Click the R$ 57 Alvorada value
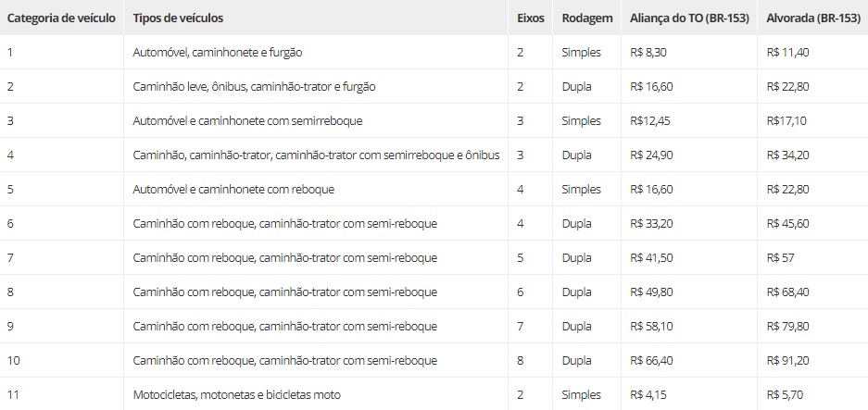This screenshot has height=410, width=868. click(781, 258)
